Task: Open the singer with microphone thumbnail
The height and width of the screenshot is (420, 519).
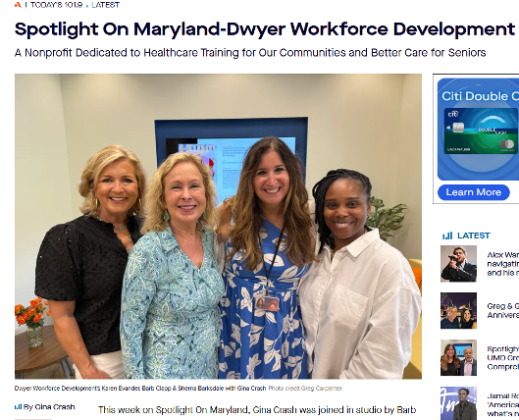Action: point(458,263)
